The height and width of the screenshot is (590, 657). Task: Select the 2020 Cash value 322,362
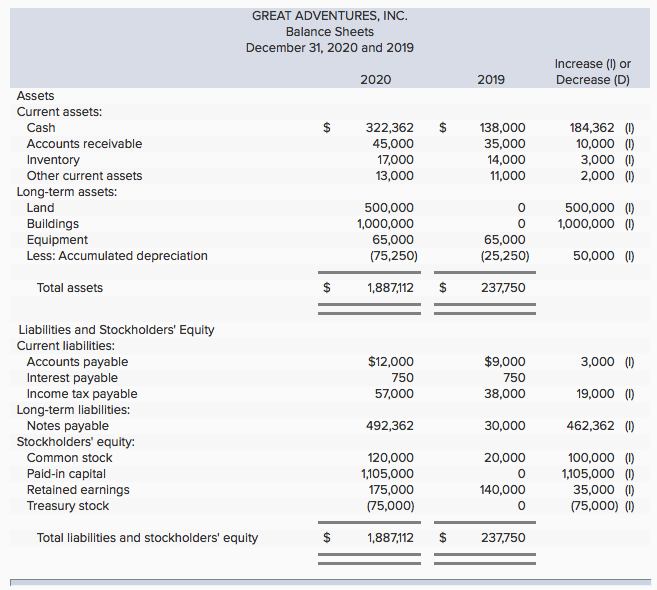(x=389, y=127)
